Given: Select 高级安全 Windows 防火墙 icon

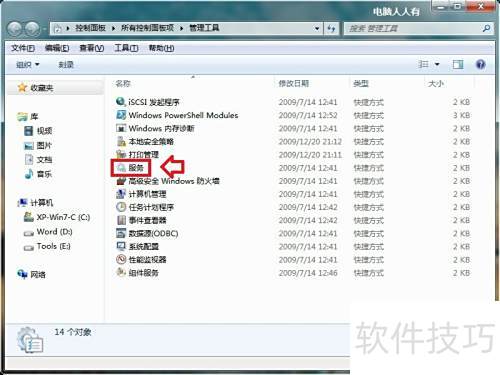Looking at the screenshot, I should click(x=120, y=181).
